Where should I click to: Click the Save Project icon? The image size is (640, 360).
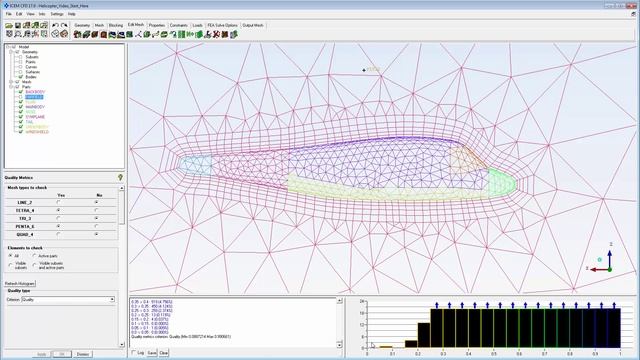18,26
